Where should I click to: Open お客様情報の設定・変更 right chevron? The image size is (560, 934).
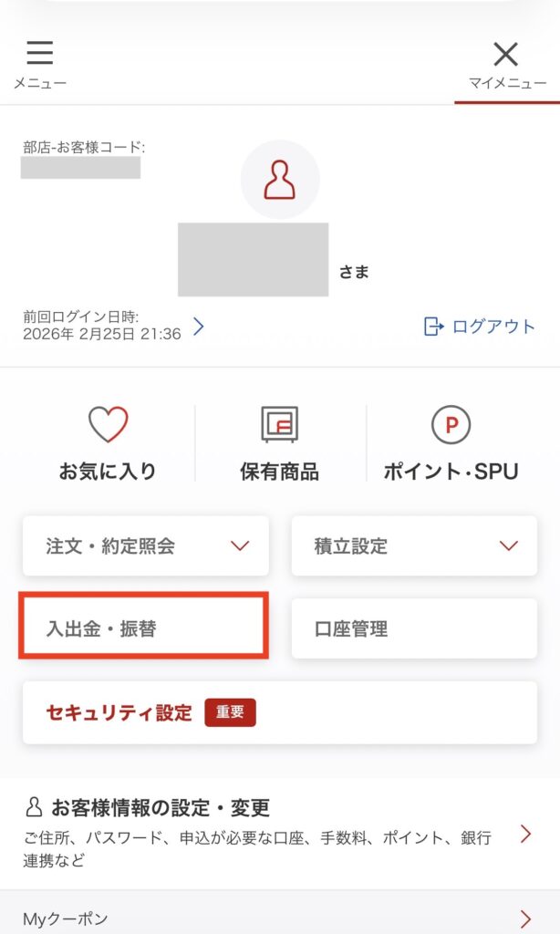click(x=525, y=833)
